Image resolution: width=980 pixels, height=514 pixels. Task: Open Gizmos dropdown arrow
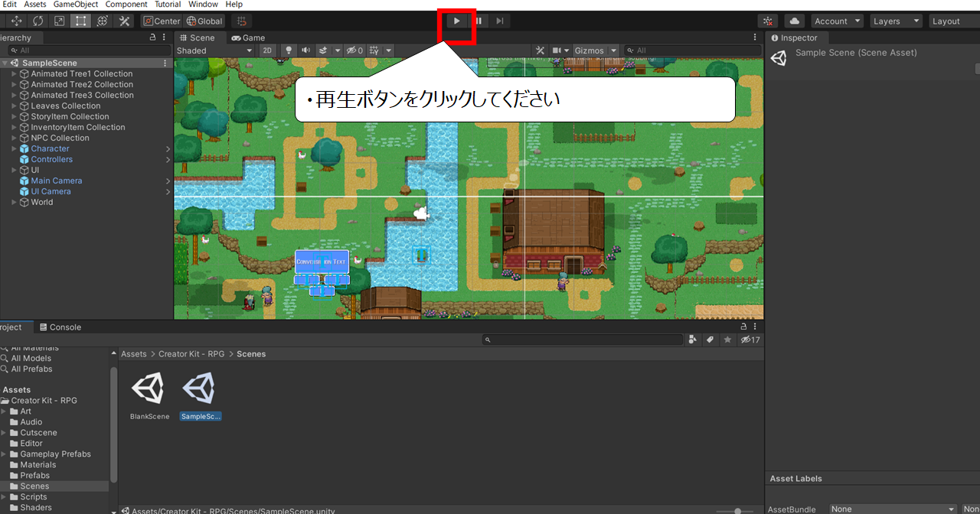point(614,50)
